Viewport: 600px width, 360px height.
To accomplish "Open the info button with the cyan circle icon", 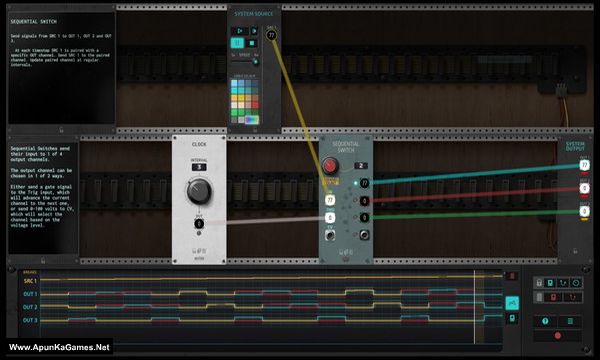I will coord(545,321).
